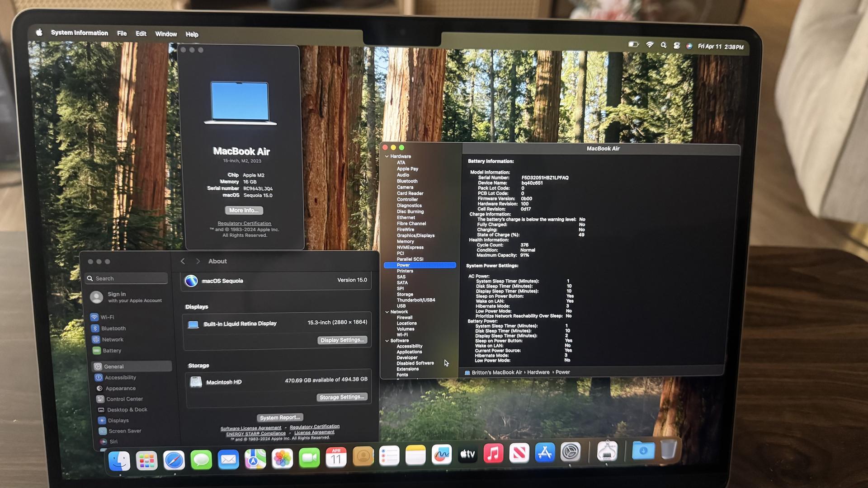
Task: Click the Wi-Fi icon in System Settings sidebar
Action: click(94, 317)
